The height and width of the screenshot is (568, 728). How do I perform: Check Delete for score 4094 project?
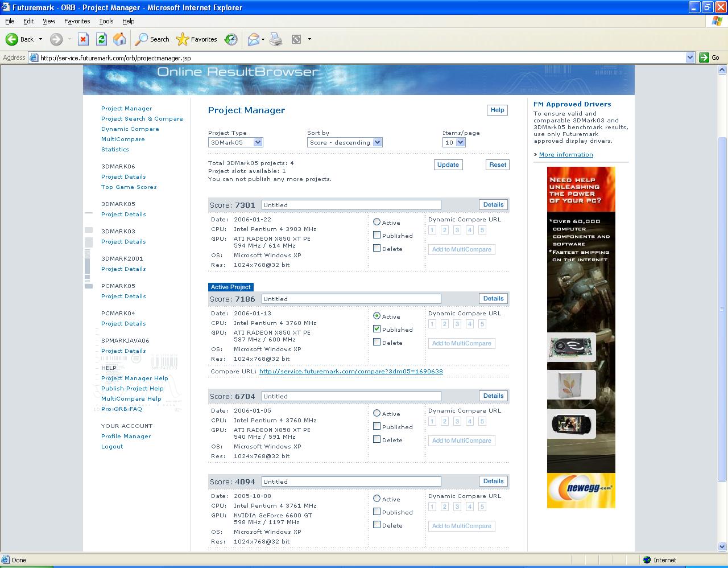point(377,525)
